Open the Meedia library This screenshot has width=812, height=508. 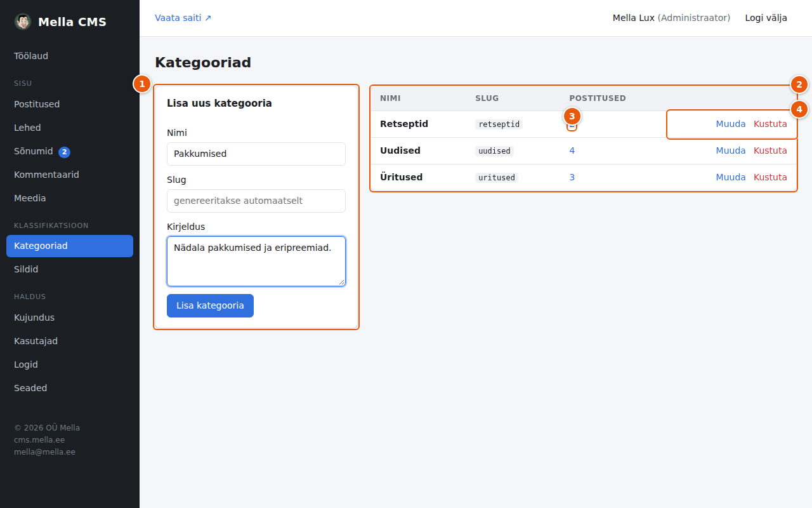[70, 198]
